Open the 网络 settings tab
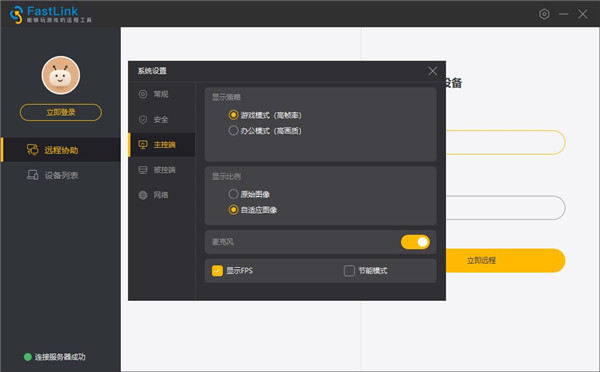Screen dimensions: 600x372 (161, 195)
